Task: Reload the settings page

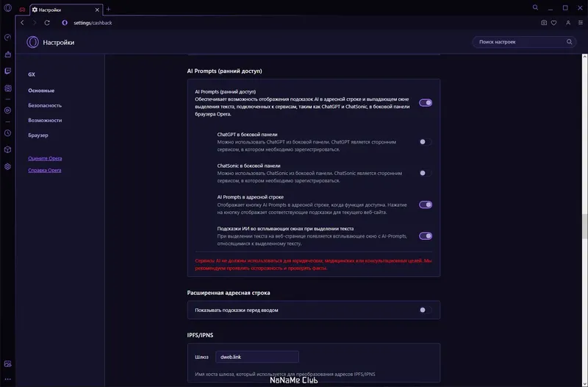Action: [47, 23]
